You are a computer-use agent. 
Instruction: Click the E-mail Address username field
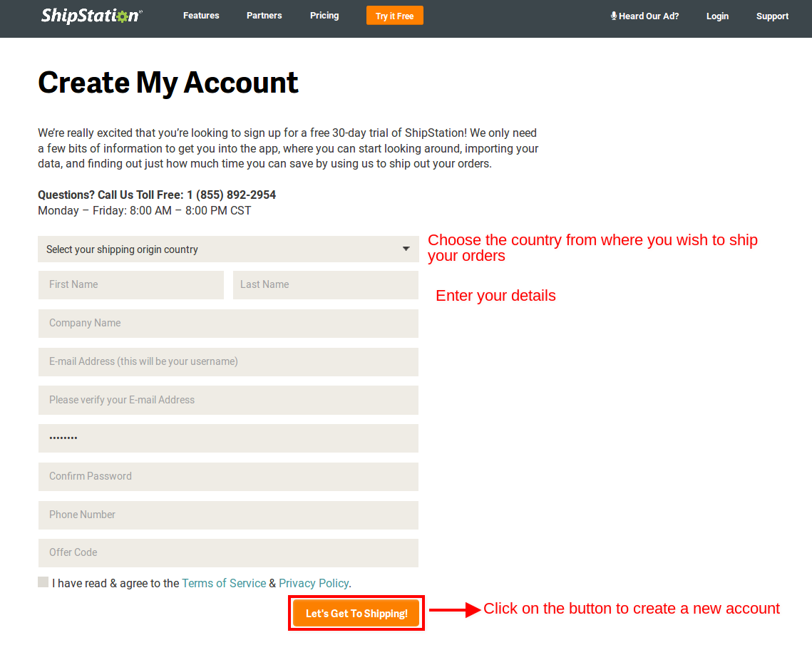tap(228, 362)
